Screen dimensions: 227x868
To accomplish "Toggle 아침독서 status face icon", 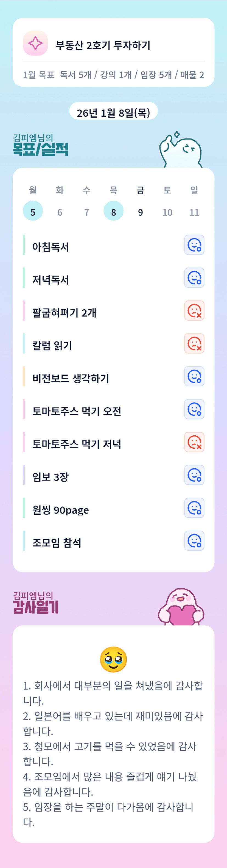I will pyautogui.click(x=194, y=245).
